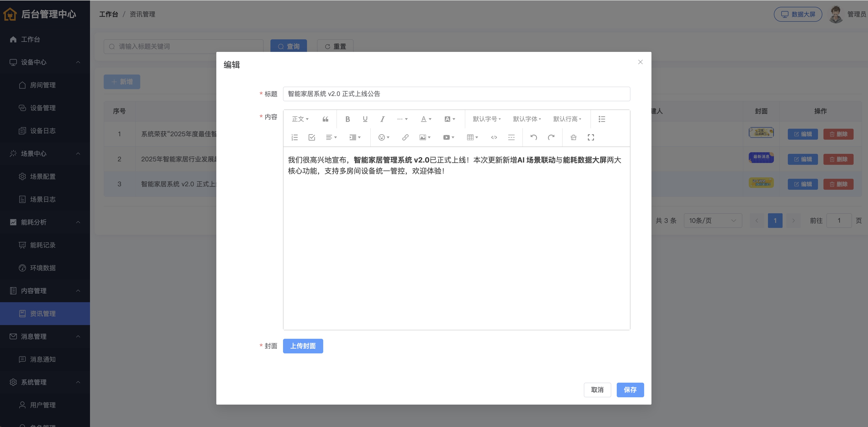Open 房间管理 menu item
Screen dimensions: 868x427
[x=45, y=85]
